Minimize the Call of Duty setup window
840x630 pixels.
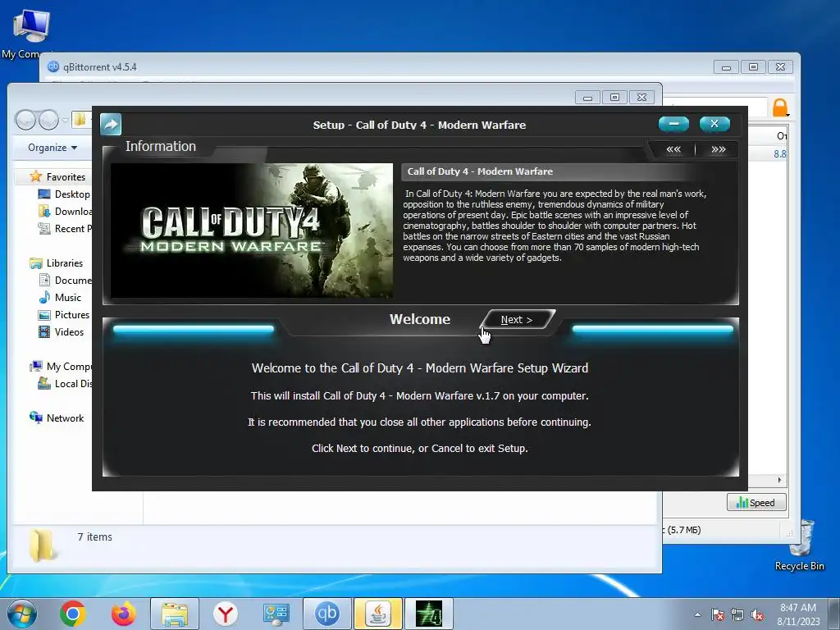pos(674,124)
